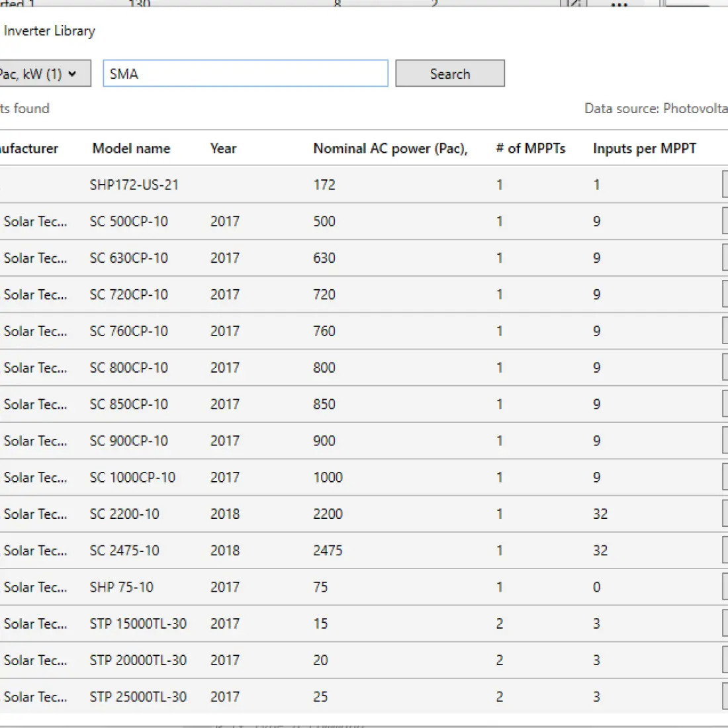This screenshot has width=728, height=728.
Task: Click the edit pencil icon at top
Action: 573,4
